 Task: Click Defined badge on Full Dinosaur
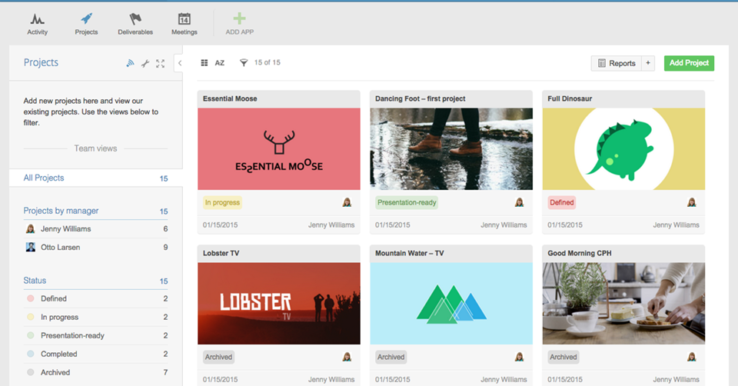562,202
